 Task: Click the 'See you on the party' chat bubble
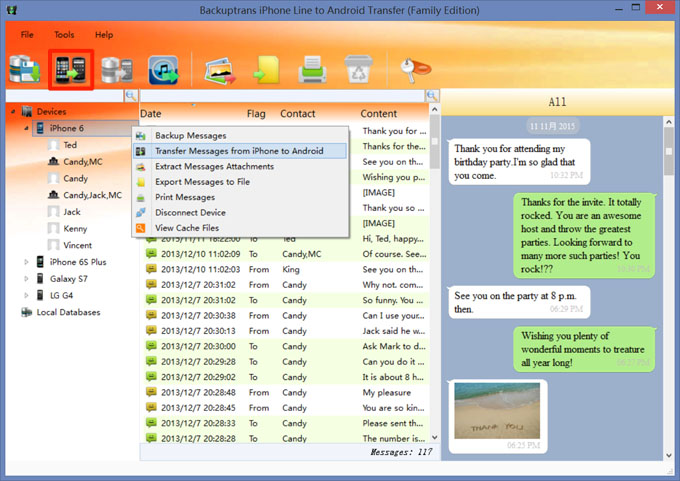click(x=520, y=302)
